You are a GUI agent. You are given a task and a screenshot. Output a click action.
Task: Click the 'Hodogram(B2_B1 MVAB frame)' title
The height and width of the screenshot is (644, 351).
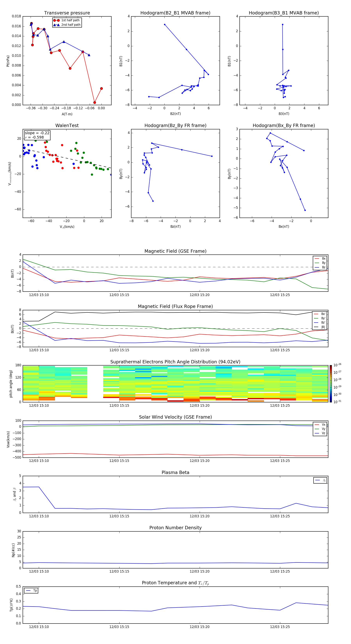pos(175,13)
